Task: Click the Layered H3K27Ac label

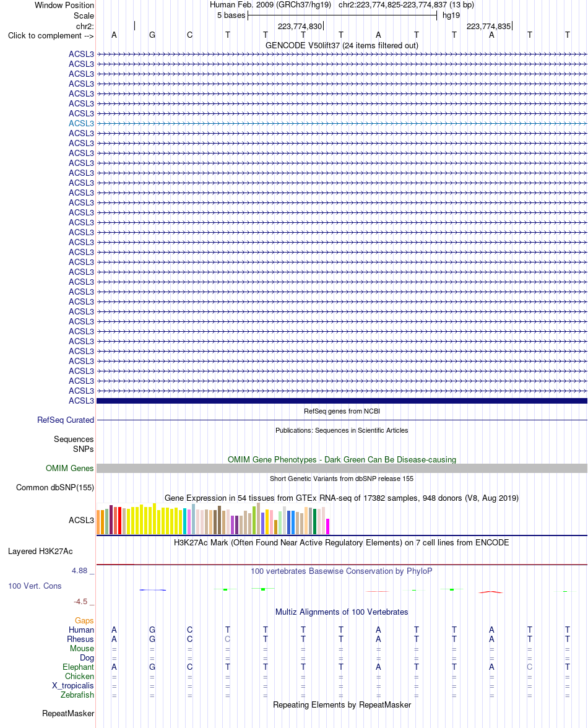Action: 40,552
